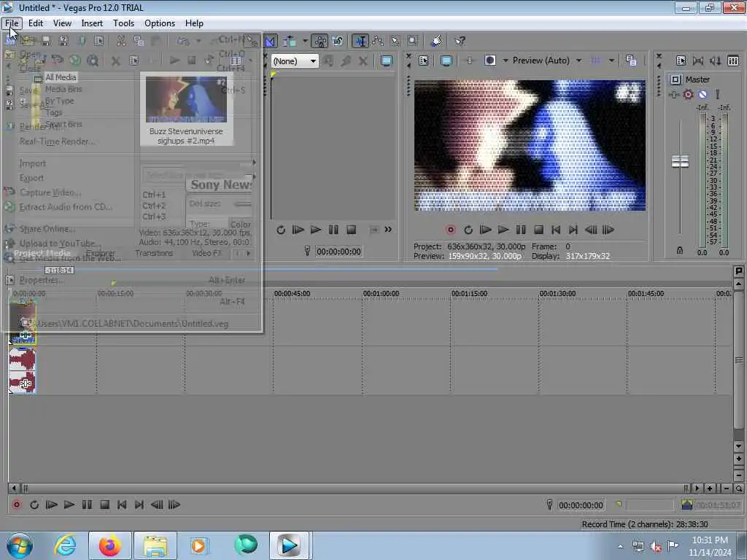The width and height of the screenshot is (747, 560).
Task: Click the record button in video preview
Action: click(451, 230)
